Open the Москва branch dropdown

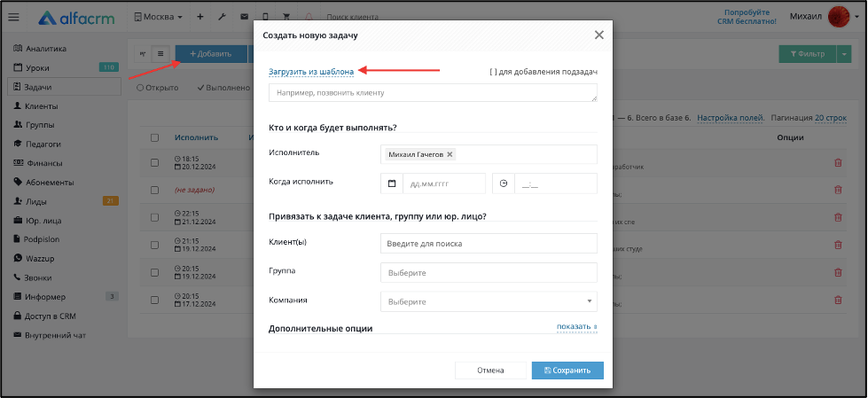(159, 17)
